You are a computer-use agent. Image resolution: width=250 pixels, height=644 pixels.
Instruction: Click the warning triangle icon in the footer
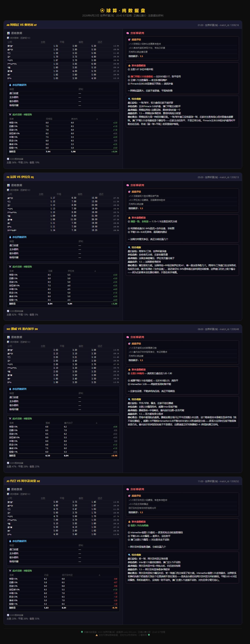97,635
